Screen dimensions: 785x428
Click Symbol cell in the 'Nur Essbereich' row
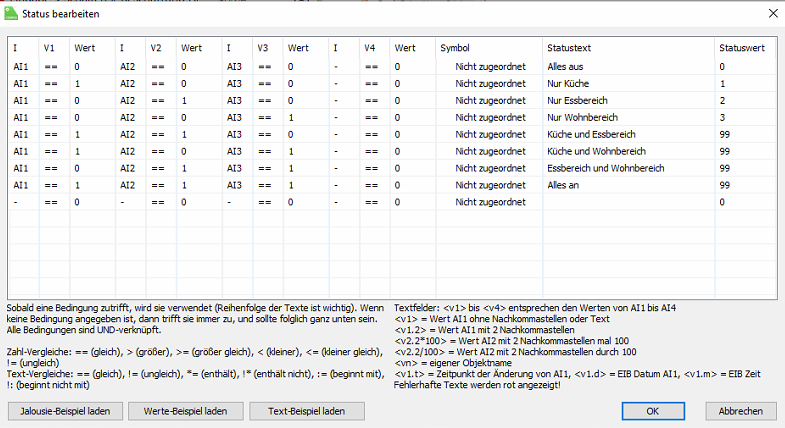(490, 100)
